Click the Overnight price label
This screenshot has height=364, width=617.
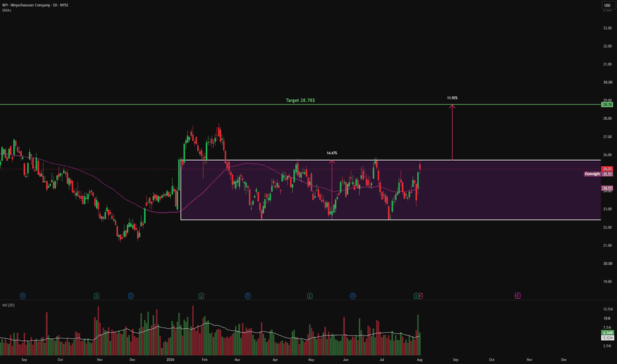point(593,174)
